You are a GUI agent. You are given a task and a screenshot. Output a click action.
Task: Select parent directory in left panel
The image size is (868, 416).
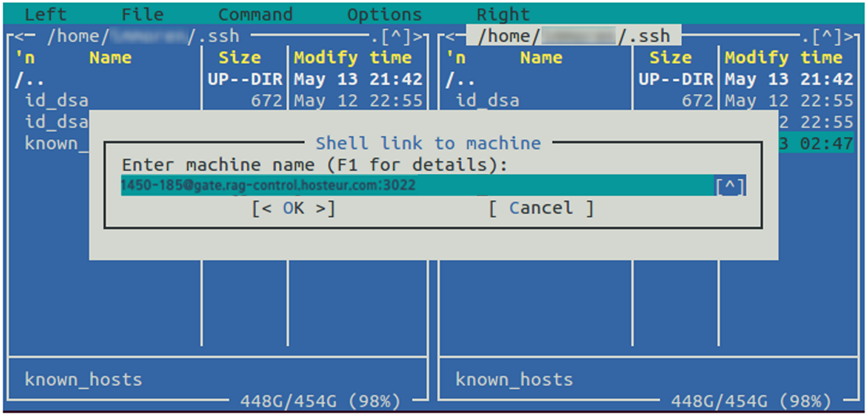tap(28, 80)
